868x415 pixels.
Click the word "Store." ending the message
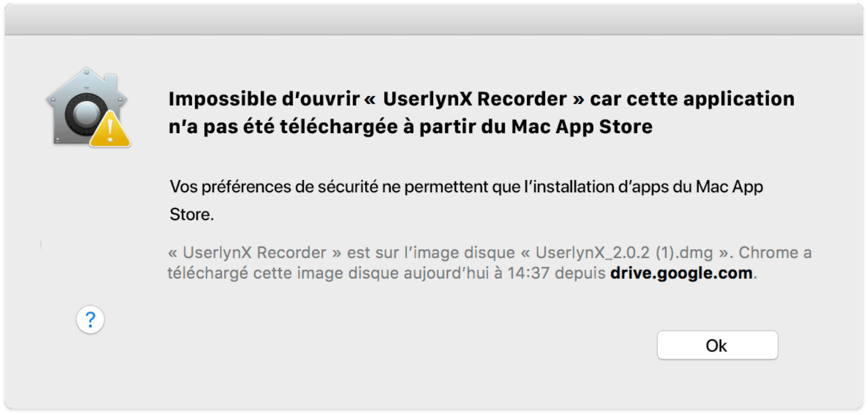(191, 214)
